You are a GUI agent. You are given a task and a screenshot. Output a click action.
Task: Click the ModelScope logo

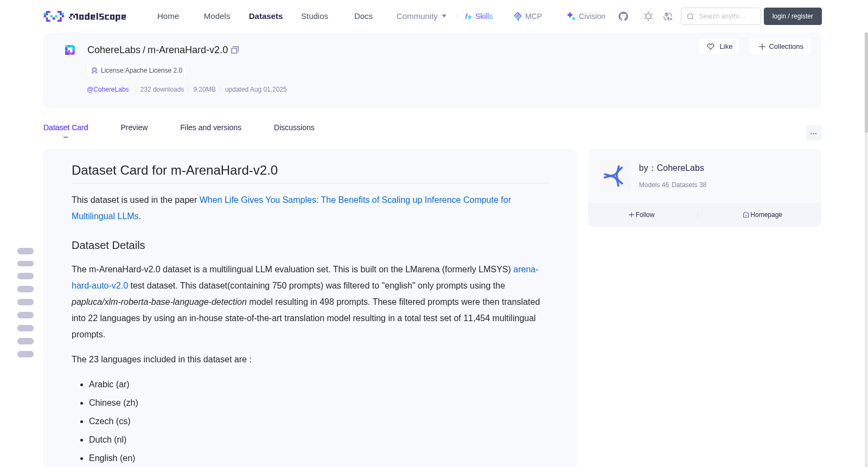click(x=85, y=16)
